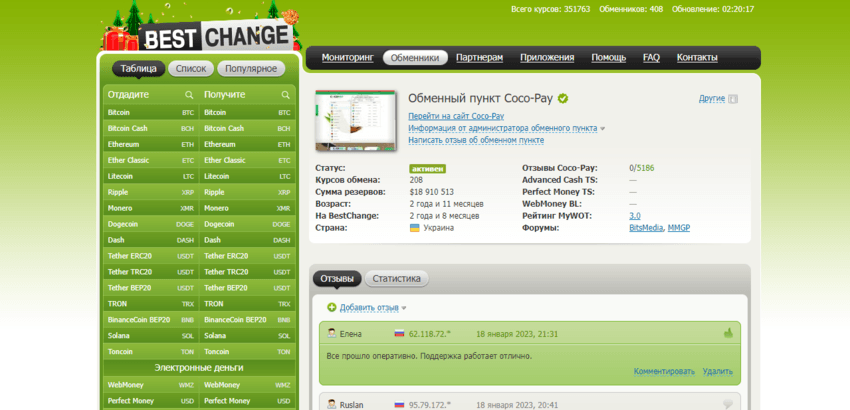Click the green plus icon for Добавить отзыв
This screenshot has width=850, height=410.
pyautogui.click(x=332, y=308)
